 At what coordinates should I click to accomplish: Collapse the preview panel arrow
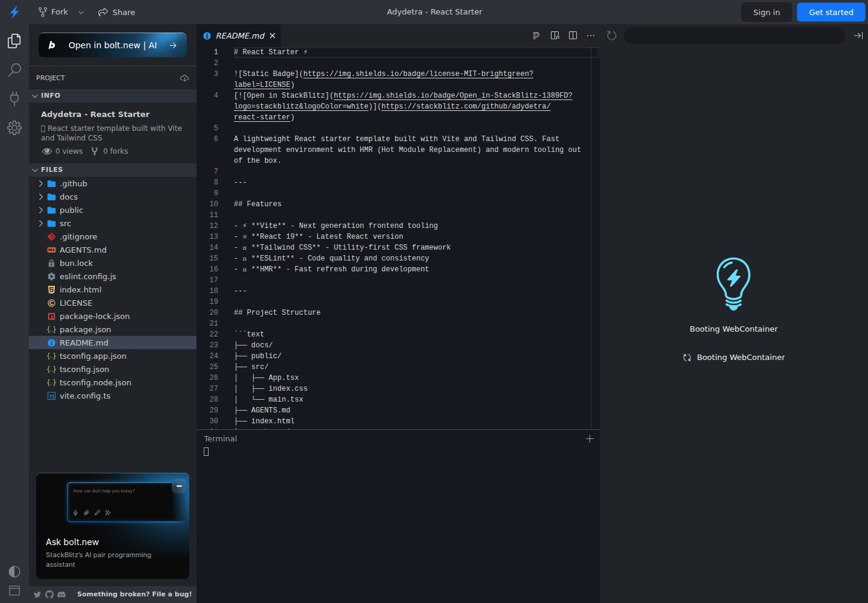[x=858, y=36]
